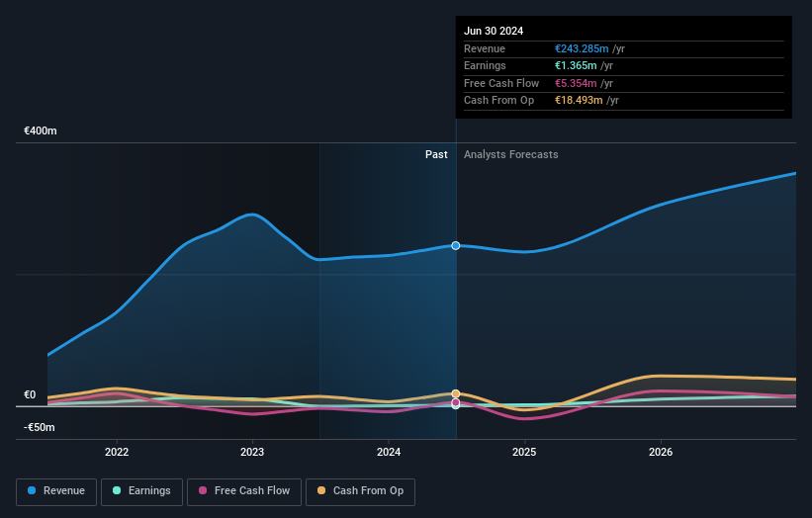Image resolution: width=812 pixels, height=518 pixels.
Task: Click the -€50m y-axis label
Action: [40, 427]
